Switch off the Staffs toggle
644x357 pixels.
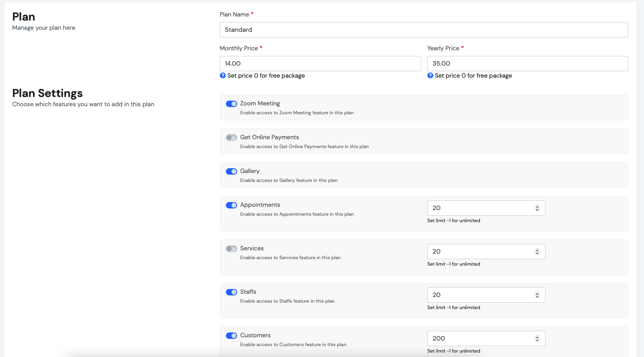tap(232, 292)
